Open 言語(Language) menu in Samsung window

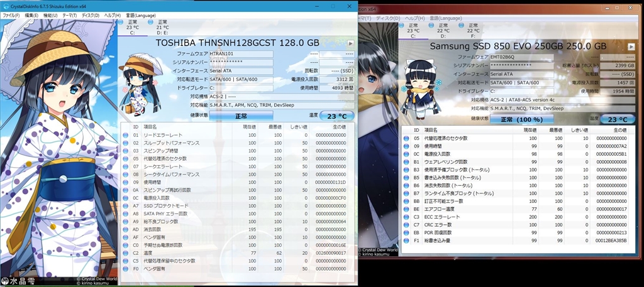click(x=446, y=18)
